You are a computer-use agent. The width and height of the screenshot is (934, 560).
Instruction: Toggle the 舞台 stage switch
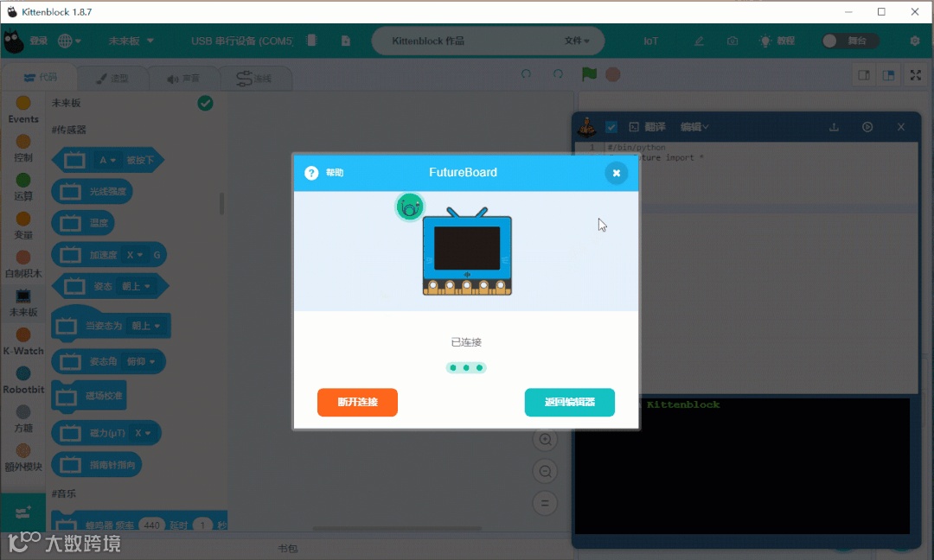(848, 41)
